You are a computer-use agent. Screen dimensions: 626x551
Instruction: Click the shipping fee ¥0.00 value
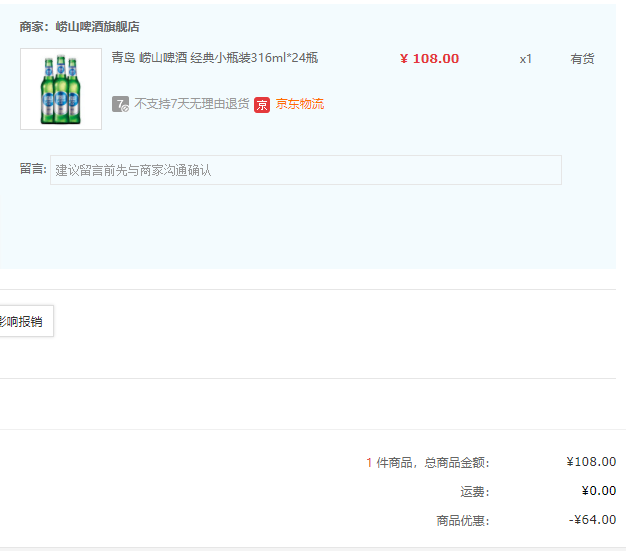(599, 491)
